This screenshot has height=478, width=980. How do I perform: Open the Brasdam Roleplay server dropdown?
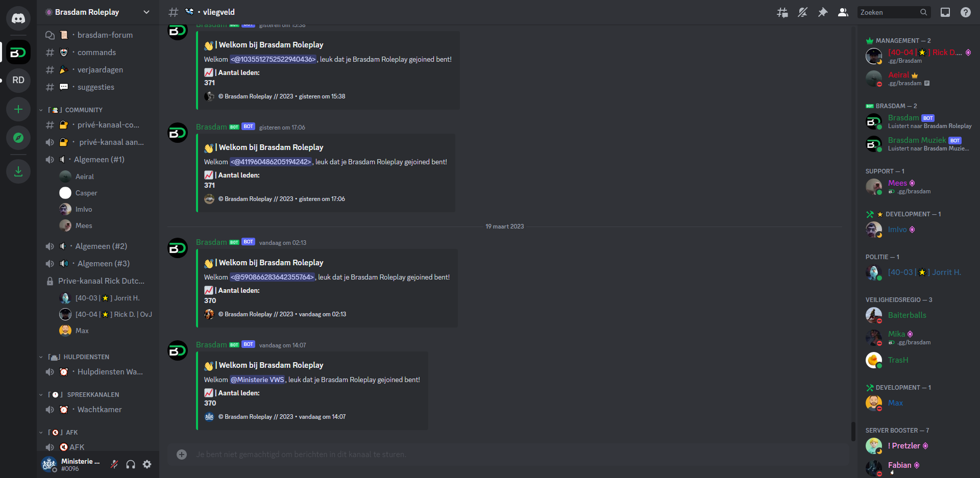point(98,12)
